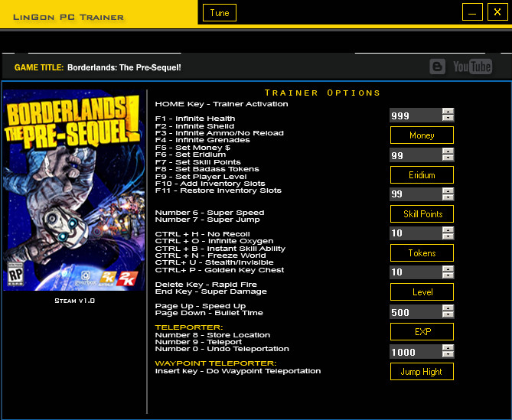Click the 'Number 0 - Undo Teleportation' line
512x420 pixels.
(222, 349)
